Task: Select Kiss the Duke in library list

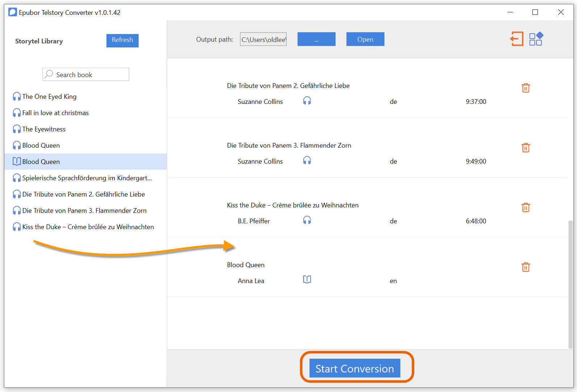Action: point(88,227)
